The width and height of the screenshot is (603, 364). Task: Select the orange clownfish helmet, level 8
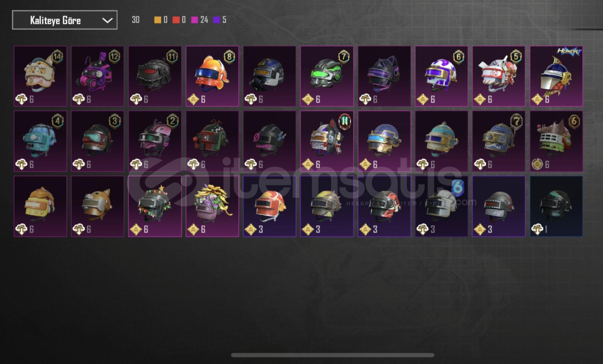[x=212, y=76]
